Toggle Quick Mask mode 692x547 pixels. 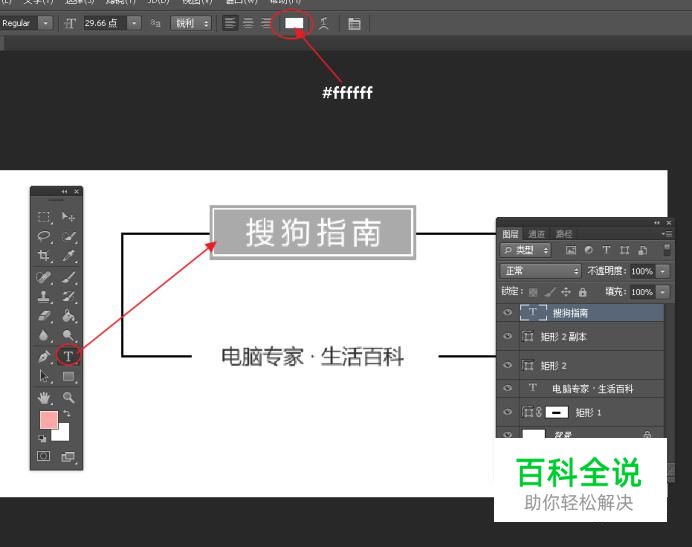[x=43, y=456]
